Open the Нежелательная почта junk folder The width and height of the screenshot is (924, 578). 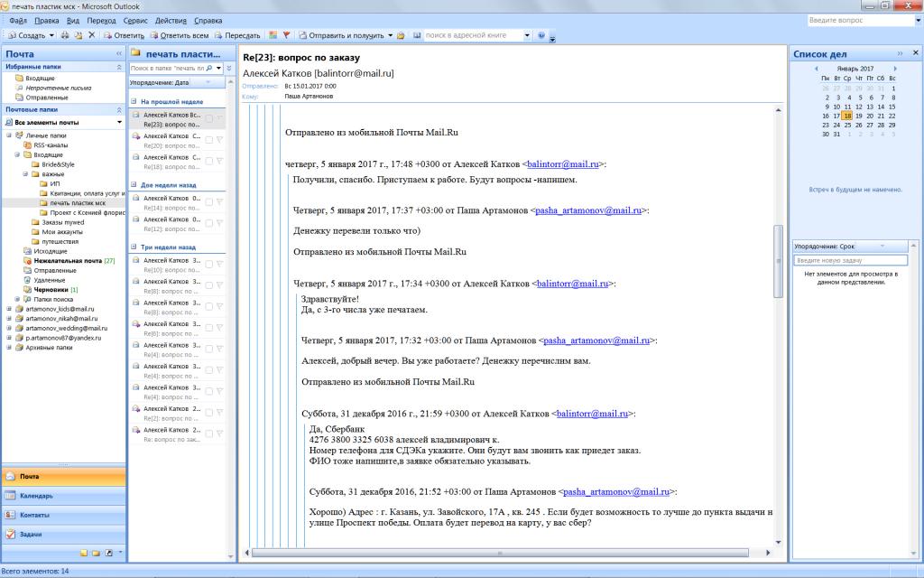pyautogui.click(x=68, y=261)
